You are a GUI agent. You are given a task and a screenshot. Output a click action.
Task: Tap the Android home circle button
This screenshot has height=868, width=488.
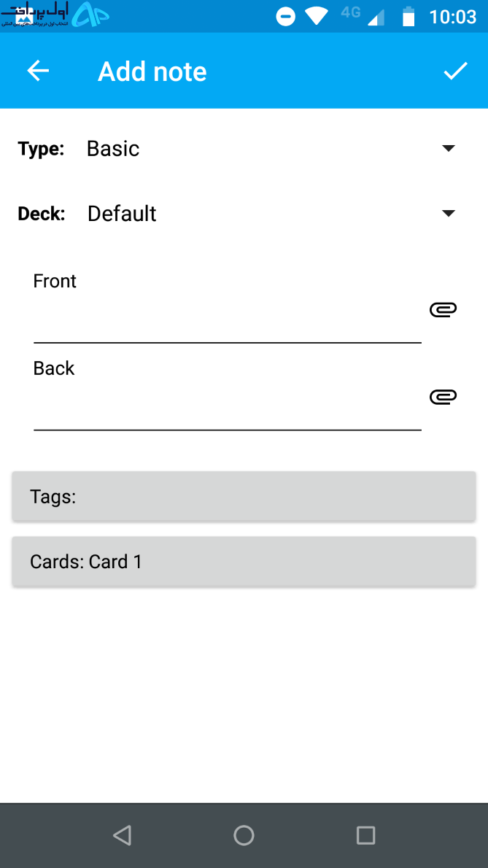(244, 834)
